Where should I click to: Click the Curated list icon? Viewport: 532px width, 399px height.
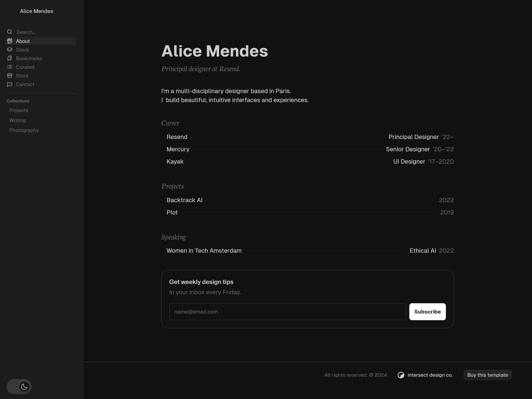(10, 67)
